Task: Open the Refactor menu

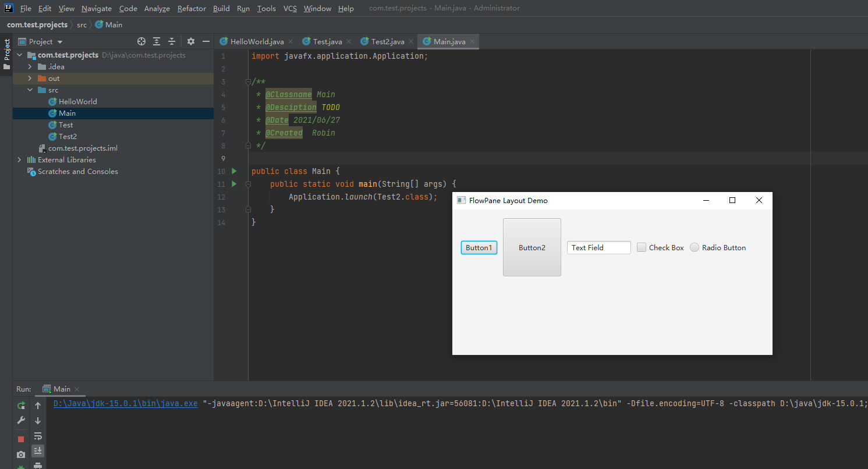Action: pyautogui.click(x=192, y=9)
